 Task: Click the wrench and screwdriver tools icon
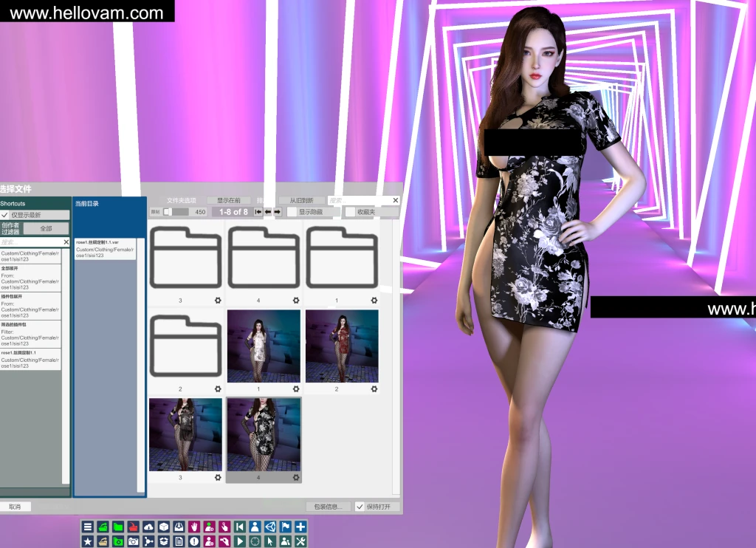click(x=300, y=542)
